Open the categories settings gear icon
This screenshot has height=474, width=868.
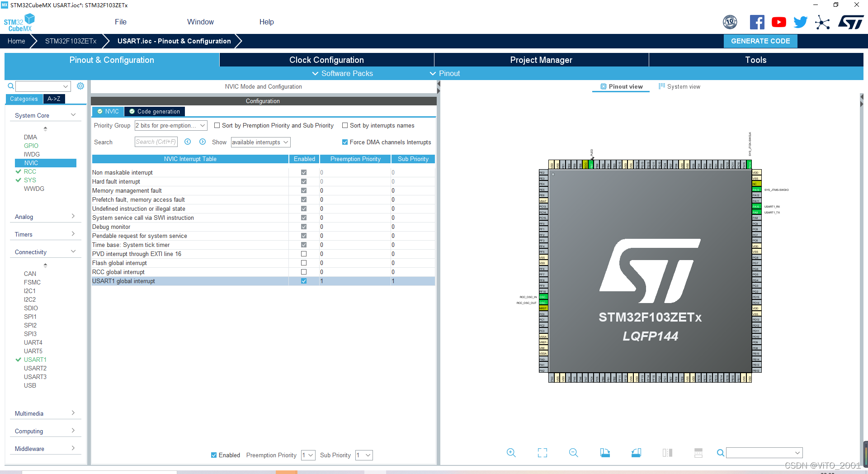coord(80,86)
